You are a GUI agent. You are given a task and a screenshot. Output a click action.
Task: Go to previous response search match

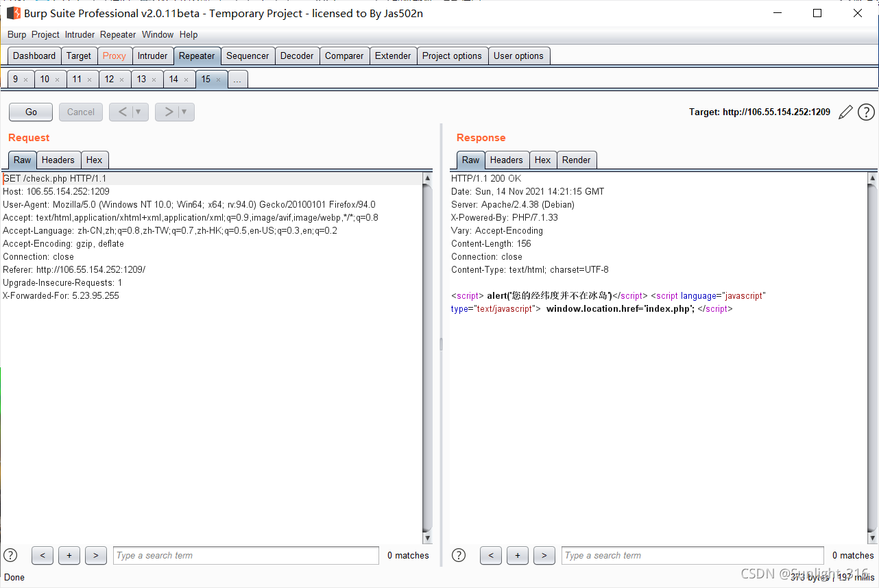(491, 555)
